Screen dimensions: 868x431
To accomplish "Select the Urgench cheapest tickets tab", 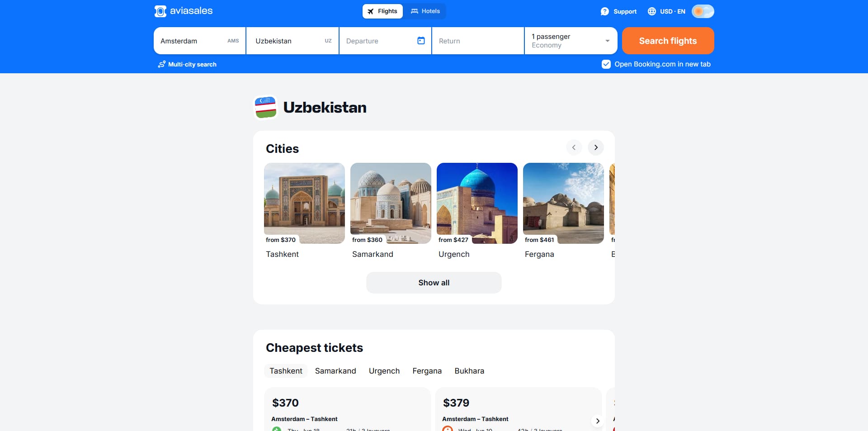I will coord(384,371).
